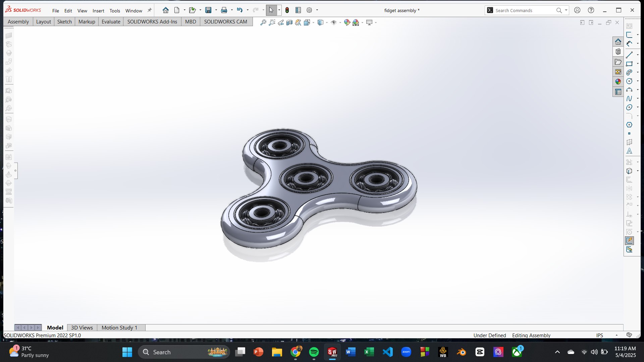Viewport: 644px width, 362px height.
Task: Expand the Select tool dropdown arrow
Action: [279, 10]
